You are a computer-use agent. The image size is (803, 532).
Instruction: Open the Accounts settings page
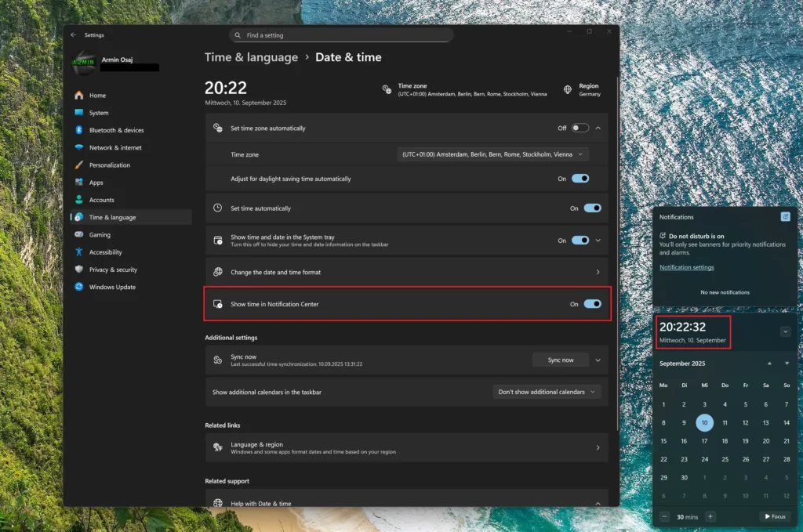click(131, 200)
